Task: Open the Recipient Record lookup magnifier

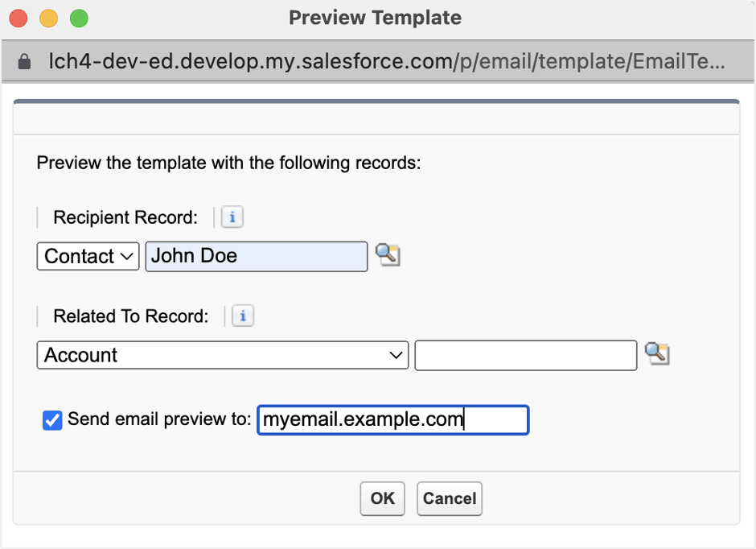Action: [x=388, y=255]
